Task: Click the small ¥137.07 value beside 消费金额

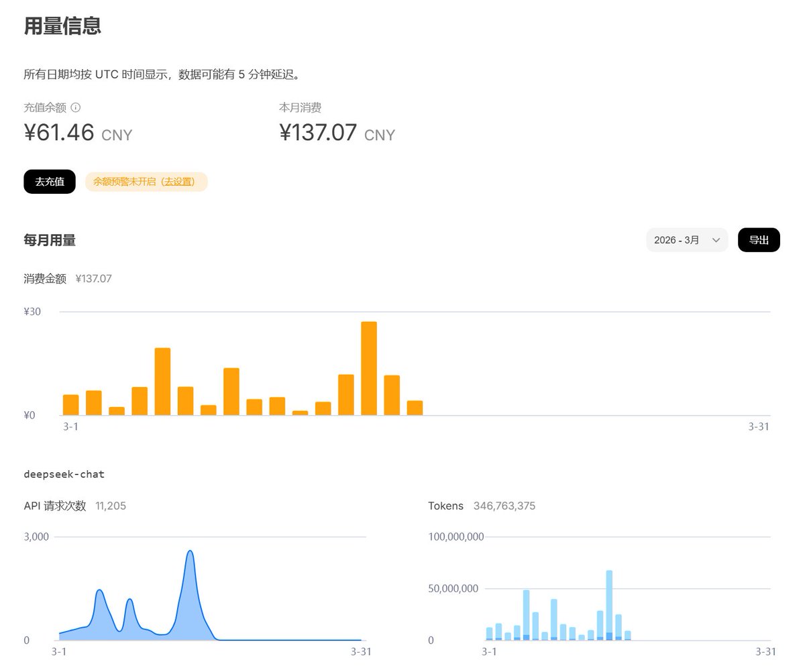Action: [93, 278]
